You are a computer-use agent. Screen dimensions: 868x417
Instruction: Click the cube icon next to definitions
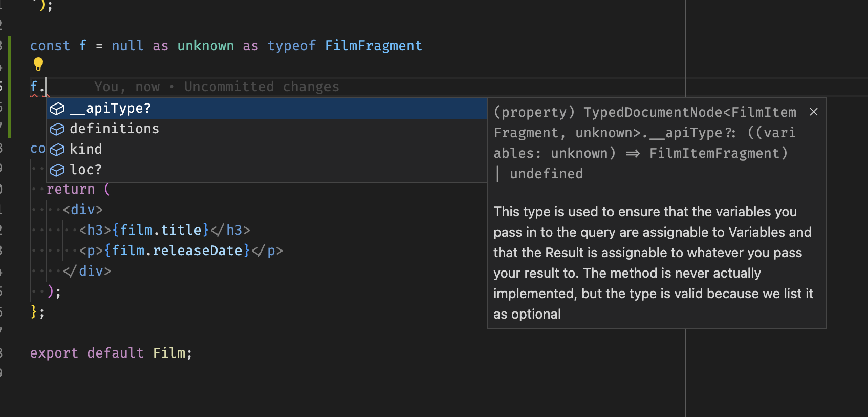57,129
